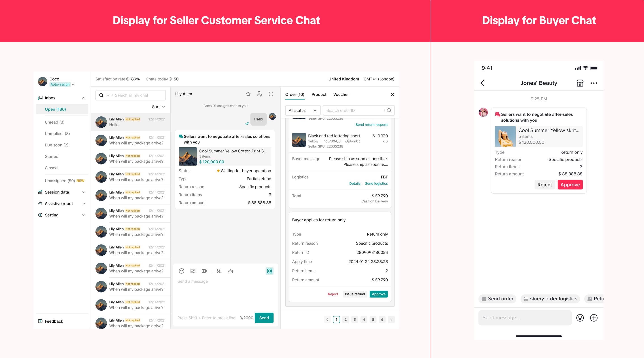Open the emoji picker in seller chat
Screen dimensions: 644x358
(x=182, y=271)
